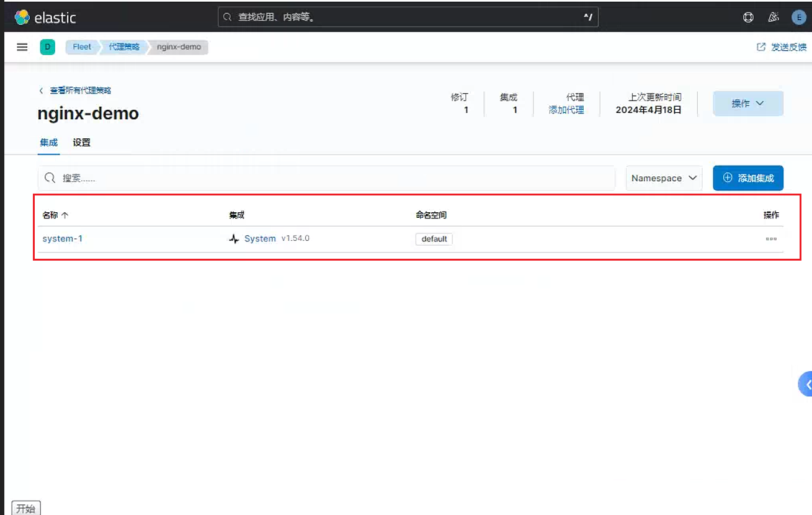Click the Elastic logo
The width and height of the screenshot is (812, 515).
[45, 17]
